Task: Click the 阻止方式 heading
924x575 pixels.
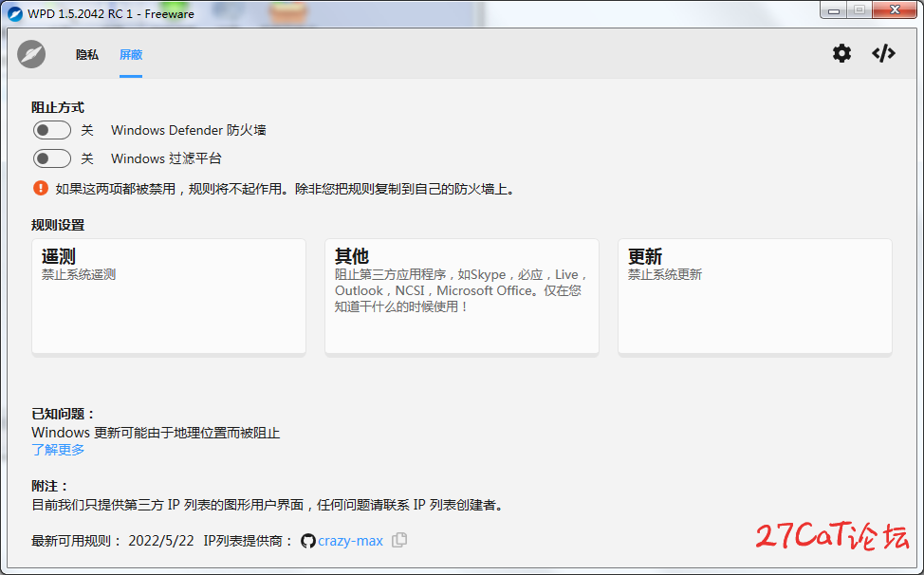Action: (58, 107)
